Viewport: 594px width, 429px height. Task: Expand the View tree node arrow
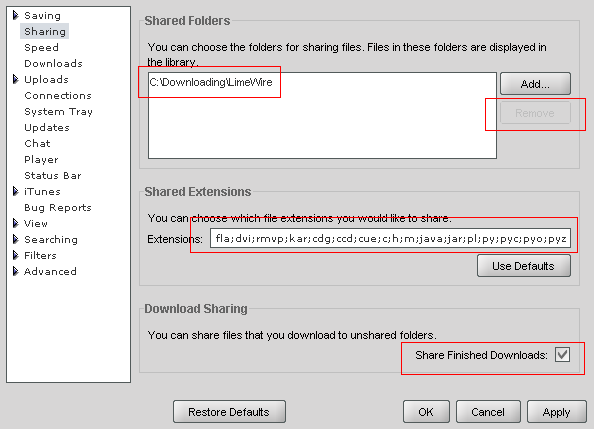coord(16,223)
